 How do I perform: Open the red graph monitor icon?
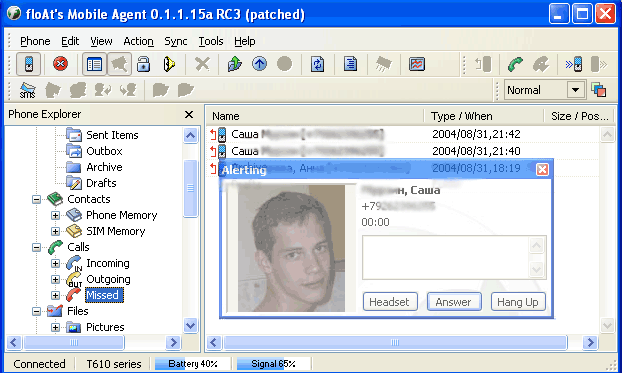pyautogui.click(x=417, y=64)
